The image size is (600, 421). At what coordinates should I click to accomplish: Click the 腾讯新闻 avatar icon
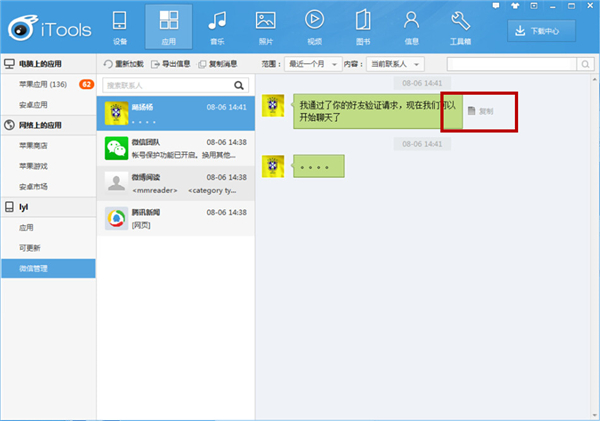pos(116,218)
